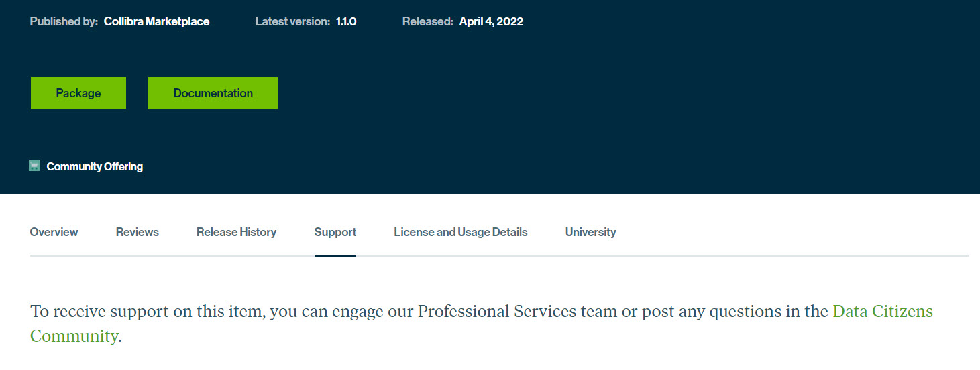980x370 pixels.
Task: Click the release date April 4, 2022
Action: (491, 21)
